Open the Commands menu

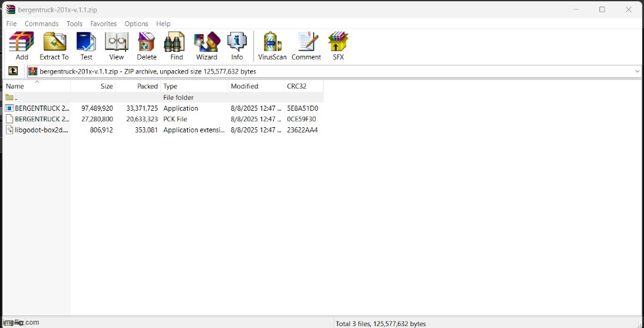[x=41, y=24]
